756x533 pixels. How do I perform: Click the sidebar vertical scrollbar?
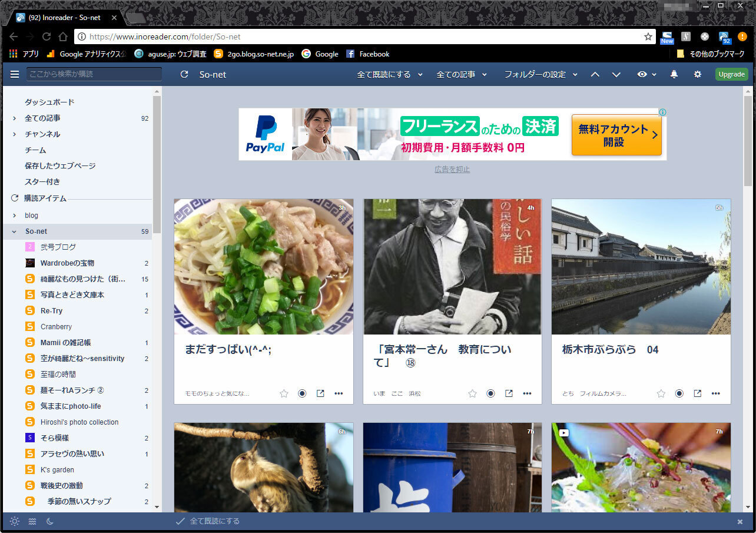(157, 165)
